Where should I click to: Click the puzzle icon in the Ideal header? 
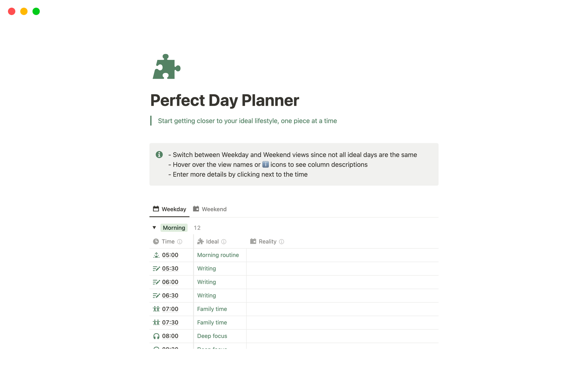tap(201, 241)
